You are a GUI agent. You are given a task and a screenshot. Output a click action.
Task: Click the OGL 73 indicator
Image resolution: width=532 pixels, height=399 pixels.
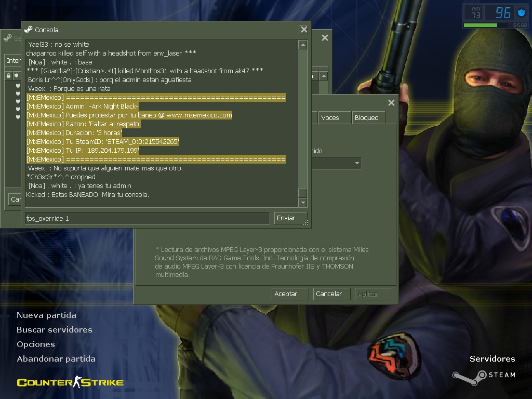(x=476, y=13)
